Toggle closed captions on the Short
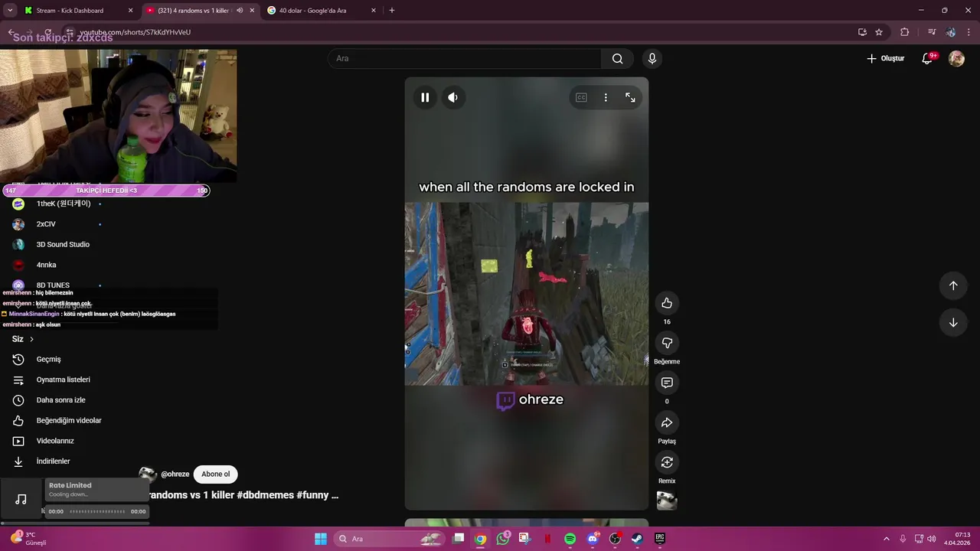 (x=581, y=97)
